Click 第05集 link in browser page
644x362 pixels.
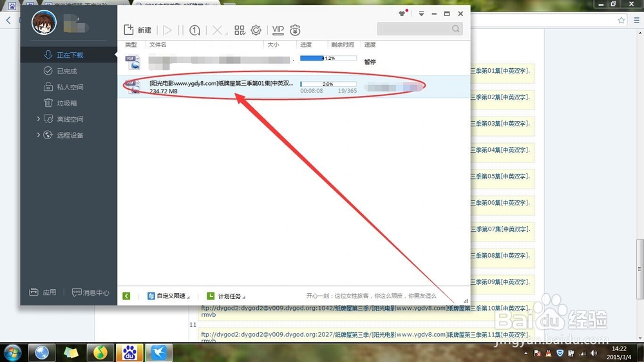(500, 176)
